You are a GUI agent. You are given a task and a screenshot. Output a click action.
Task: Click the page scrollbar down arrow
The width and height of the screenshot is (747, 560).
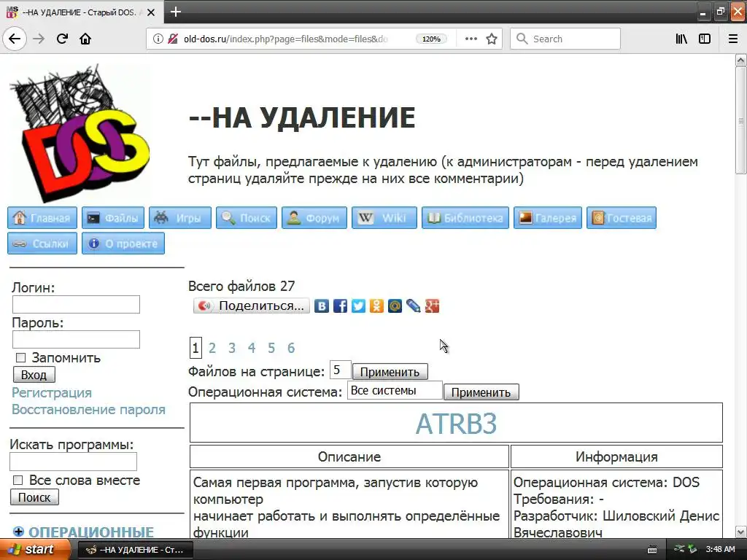click(741, 532)
